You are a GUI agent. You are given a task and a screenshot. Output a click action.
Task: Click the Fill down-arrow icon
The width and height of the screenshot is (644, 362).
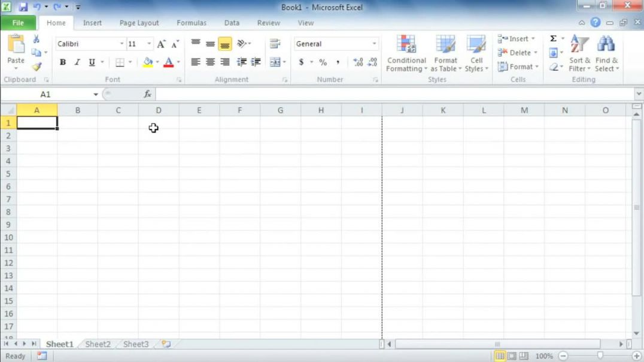point(553,53)
